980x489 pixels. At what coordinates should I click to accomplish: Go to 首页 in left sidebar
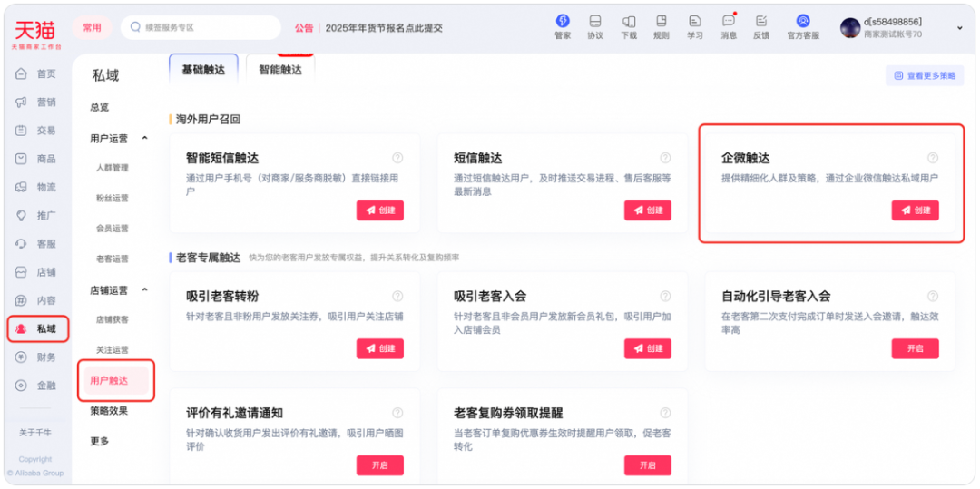pos(35,73)
